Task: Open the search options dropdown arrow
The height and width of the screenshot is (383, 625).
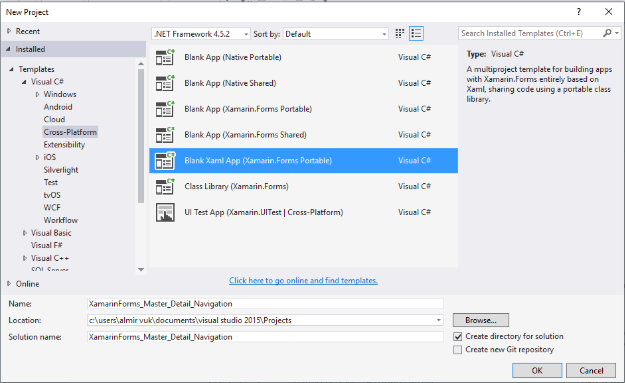Action: click(617, 33)
